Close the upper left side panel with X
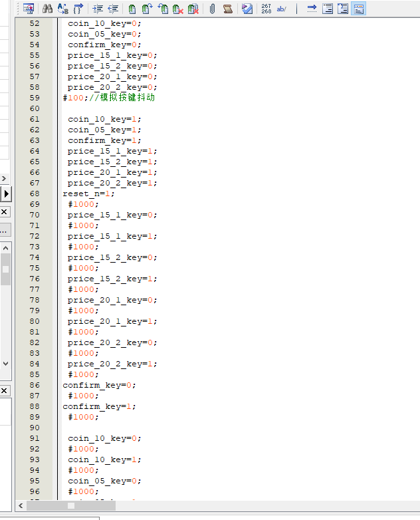The image size is (420, 520). [4, 211]
